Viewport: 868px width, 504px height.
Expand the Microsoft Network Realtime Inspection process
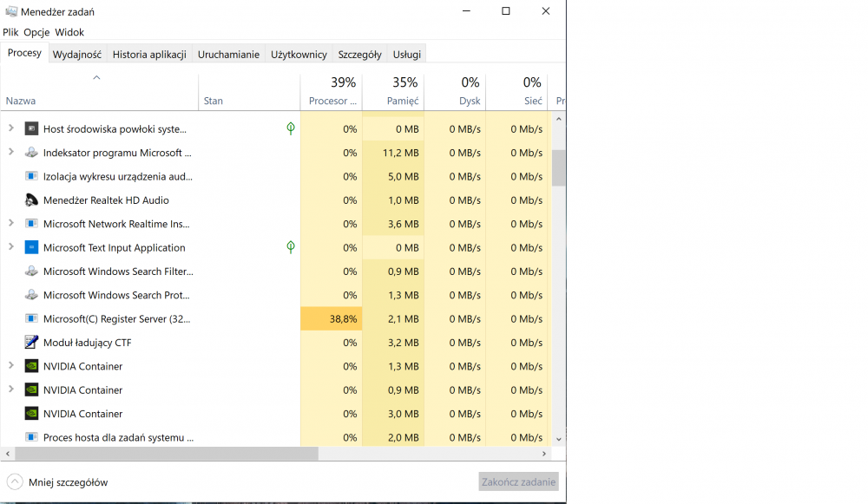point(11,224)
